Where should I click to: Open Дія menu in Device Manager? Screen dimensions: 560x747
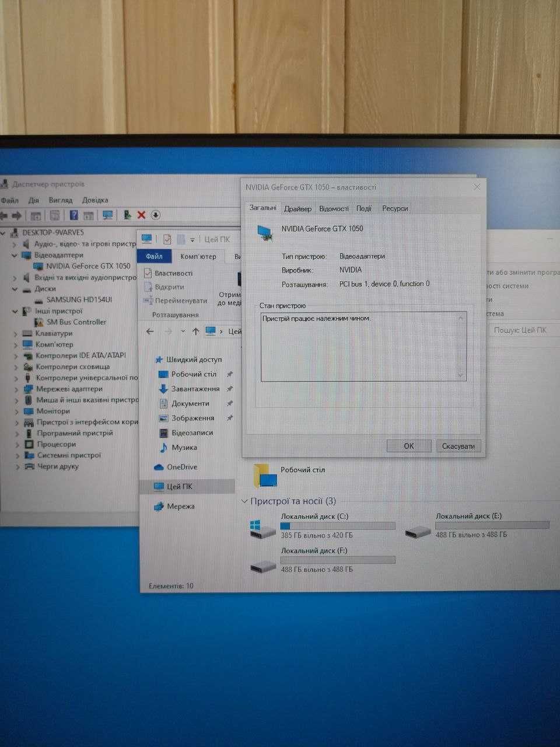click(x=34, y=200)
